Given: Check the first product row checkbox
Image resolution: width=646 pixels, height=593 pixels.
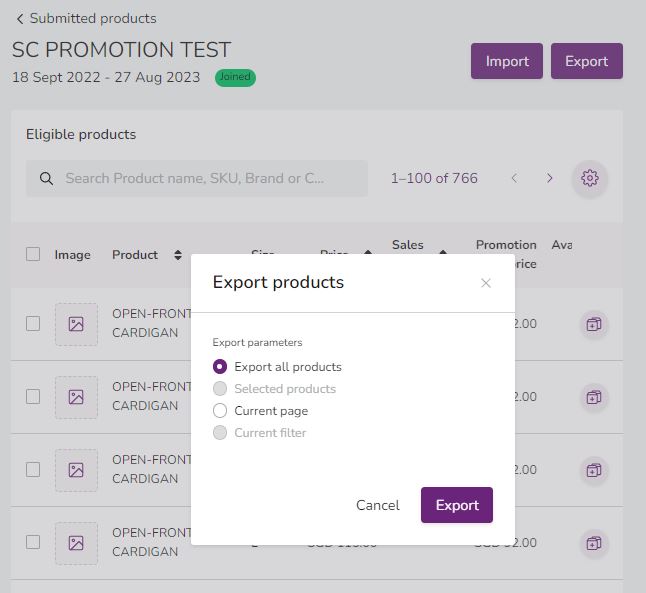Looking at the screenshot, I should [x=33, y=323].
